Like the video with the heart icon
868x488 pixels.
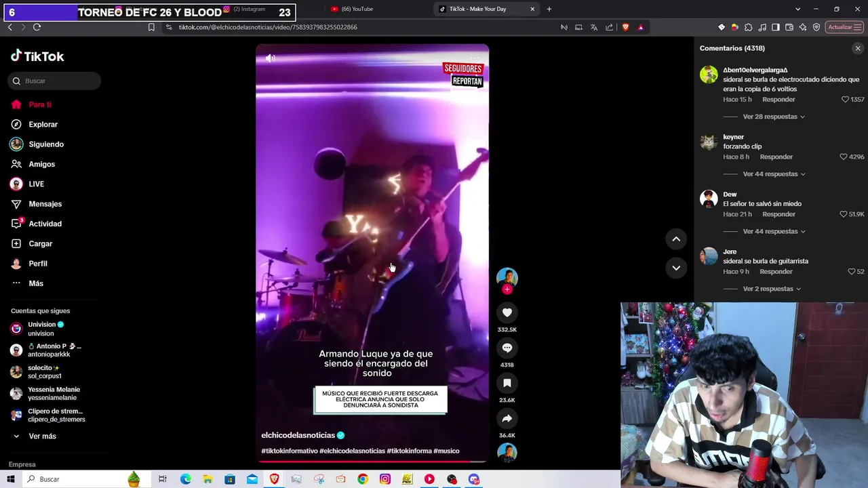[507, 312]
